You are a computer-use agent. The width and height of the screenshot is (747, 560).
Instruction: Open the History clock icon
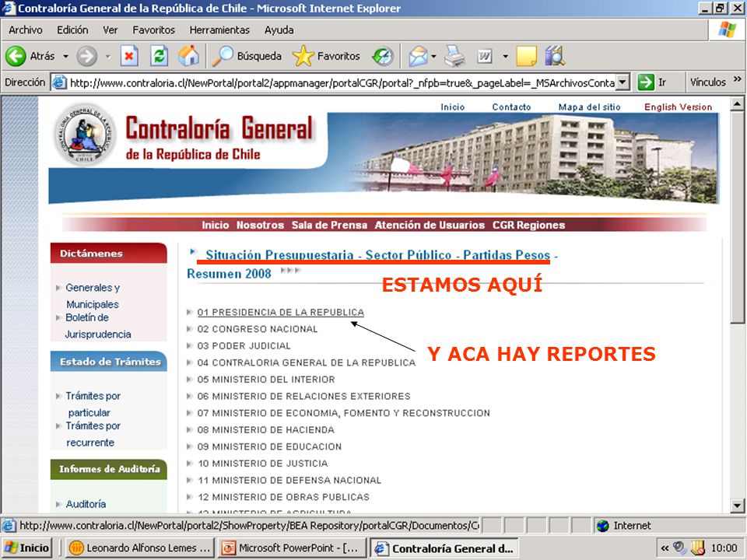click(383, 56)
